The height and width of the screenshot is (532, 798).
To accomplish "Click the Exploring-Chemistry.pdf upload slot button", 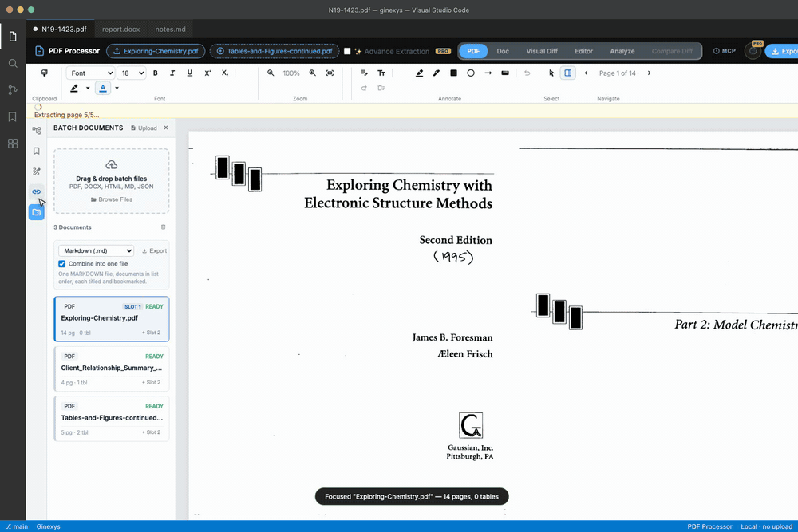I will click(156, 51).
